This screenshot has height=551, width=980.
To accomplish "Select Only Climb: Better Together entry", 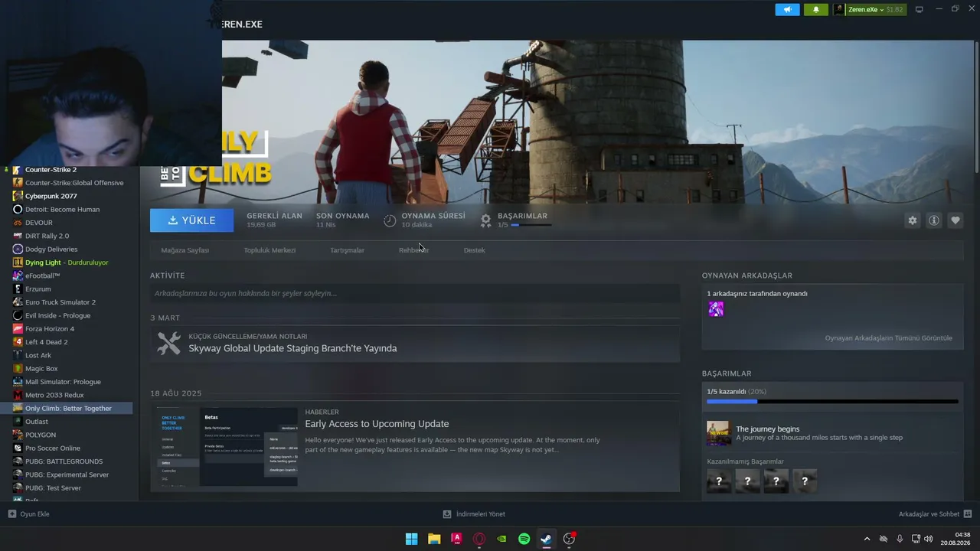I will click(66, 409).
